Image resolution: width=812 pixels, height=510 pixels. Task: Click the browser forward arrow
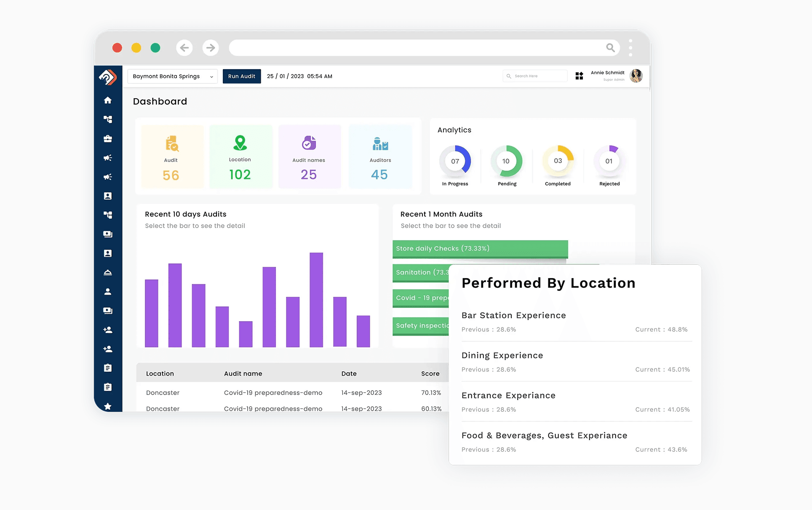(211, 48)
